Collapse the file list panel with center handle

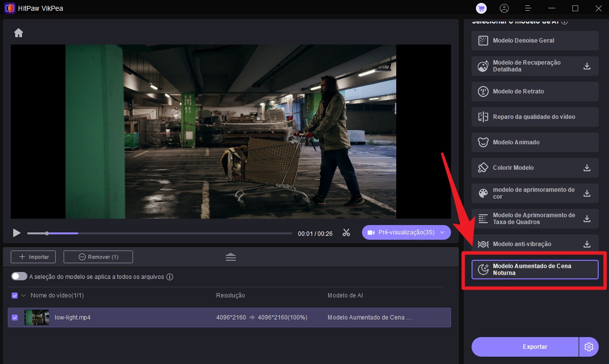coord(231,257)
